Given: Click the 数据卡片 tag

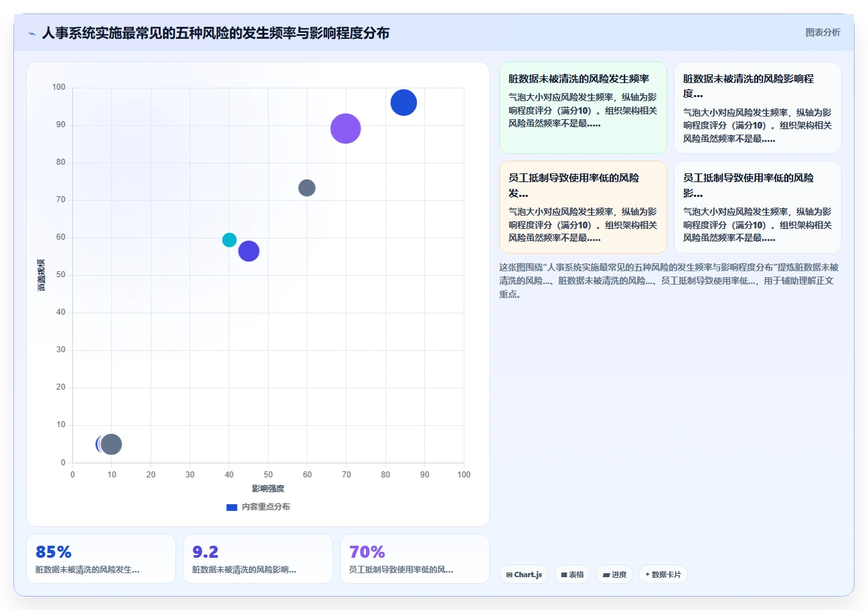Looking at the screenshot, I should point(663,575).
